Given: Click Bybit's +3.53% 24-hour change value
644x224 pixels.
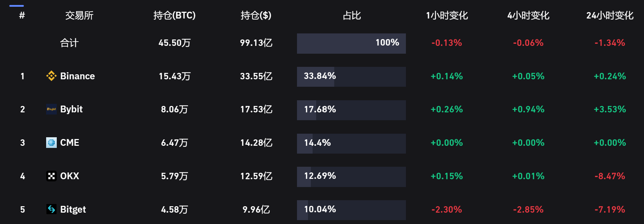Looking at the screenshot, I should point(610,109).
